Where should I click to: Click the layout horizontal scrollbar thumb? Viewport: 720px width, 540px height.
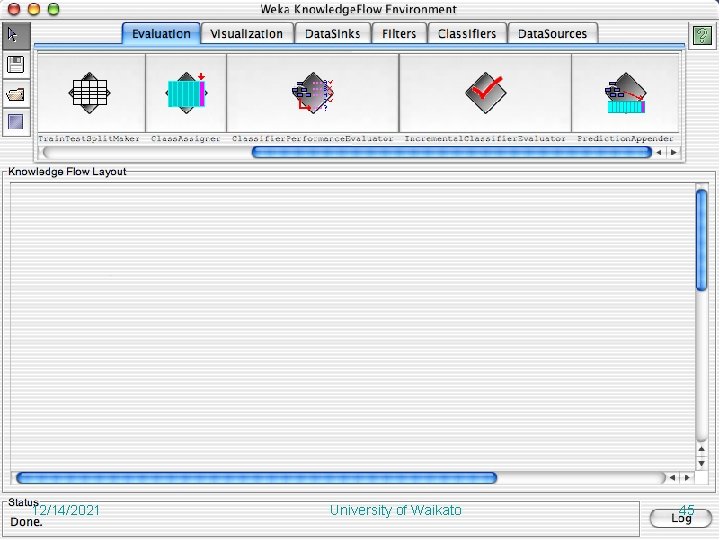256,478
